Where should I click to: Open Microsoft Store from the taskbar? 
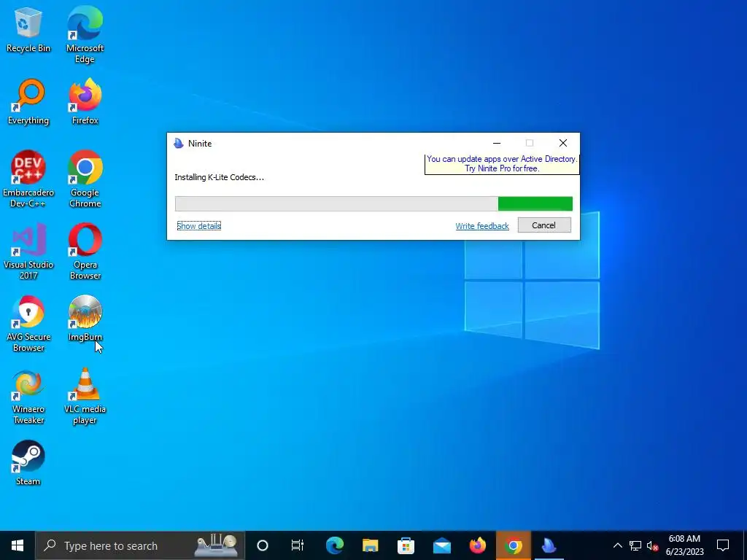406,545
